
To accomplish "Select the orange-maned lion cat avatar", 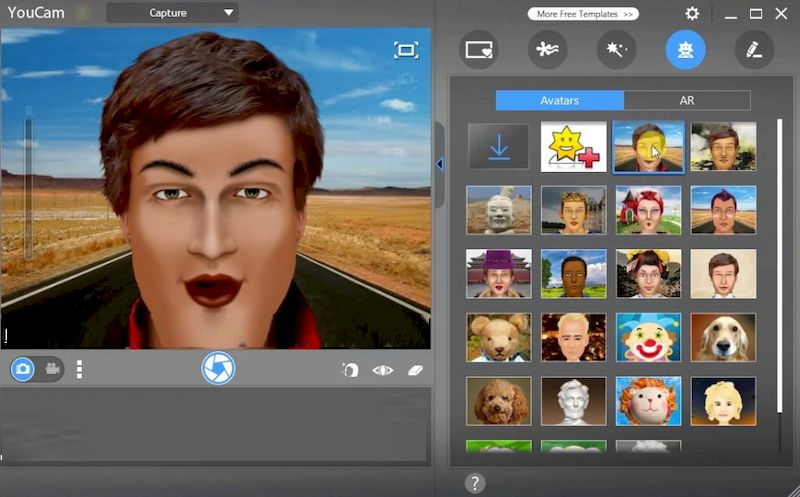I will 648,402.
